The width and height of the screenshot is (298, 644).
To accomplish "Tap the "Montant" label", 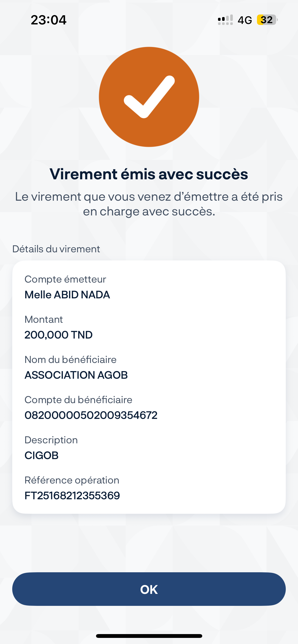I will pos(44,319).
